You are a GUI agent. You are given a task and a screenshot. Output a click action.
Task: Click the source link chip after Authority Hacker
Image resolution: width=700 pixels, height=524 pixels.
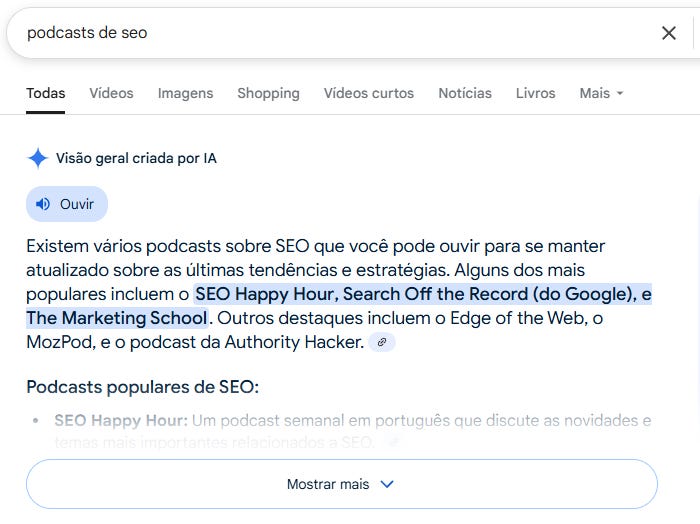(x=382, y=342)
